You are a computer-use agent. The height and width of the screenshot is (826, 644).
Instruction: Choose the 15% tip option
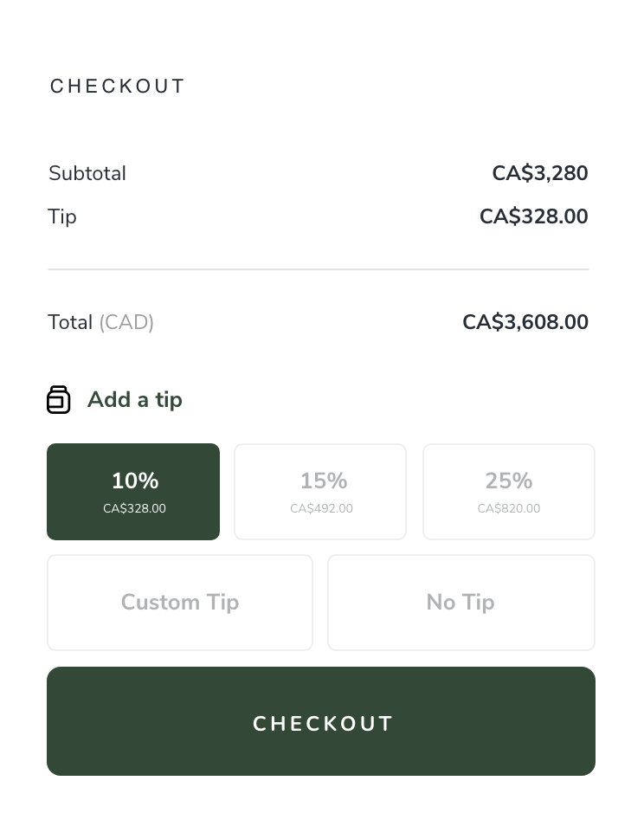click(320, 491)
